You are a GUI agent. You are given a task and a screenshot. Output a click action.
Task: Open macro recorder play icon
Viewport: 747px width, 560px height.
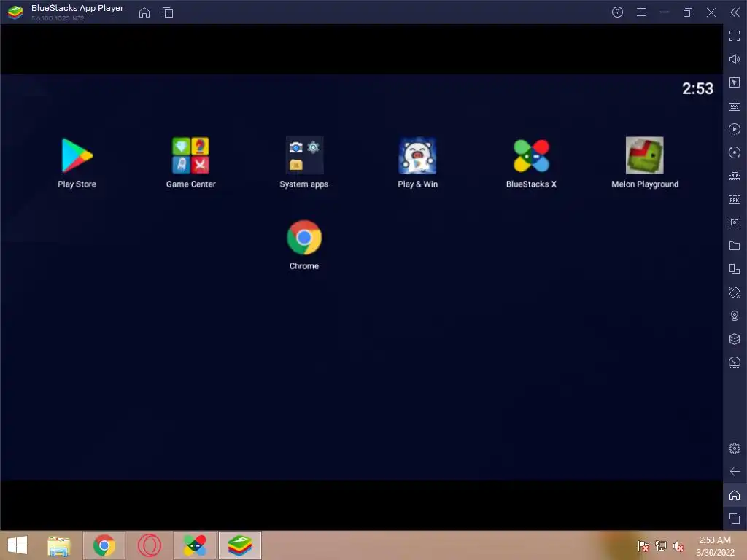735,129
